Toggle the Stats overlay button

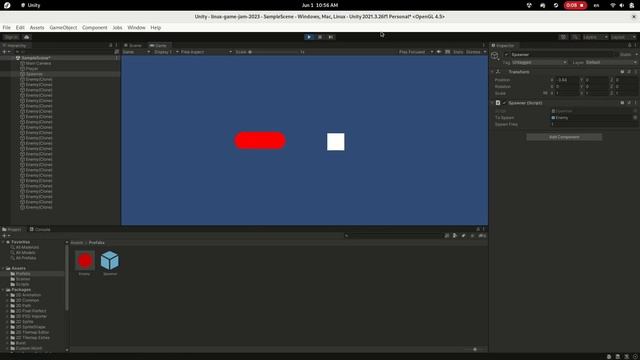tap(458, 52)
